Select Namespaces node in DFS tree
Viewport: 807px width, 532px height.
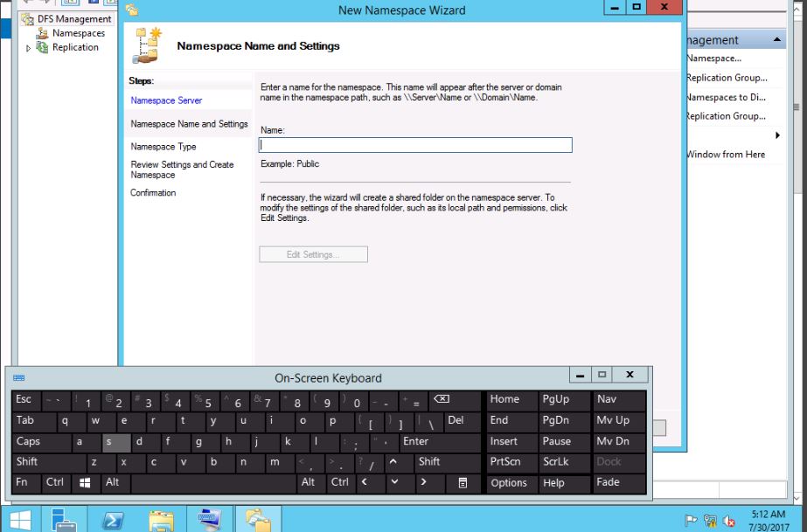pos(78,33)
